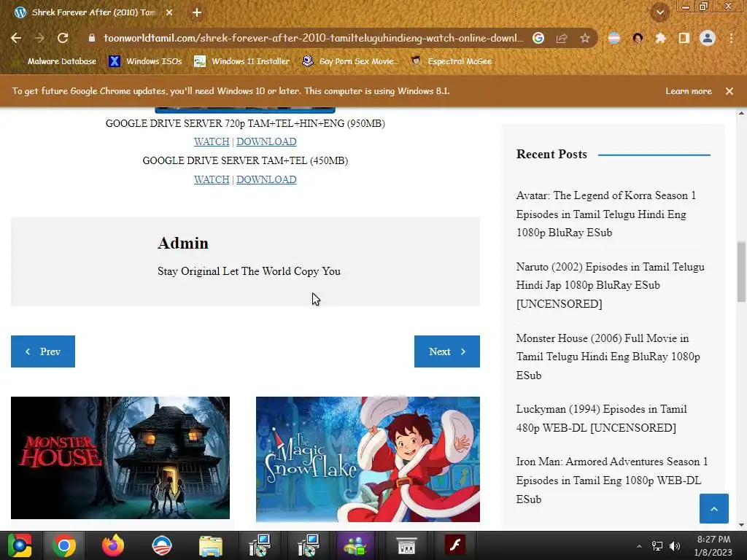The height and width of the screenshot is (560, 747).
Task: Open the volume speaker tray icon
Action: pyautogui.click(x=675, y=546)
